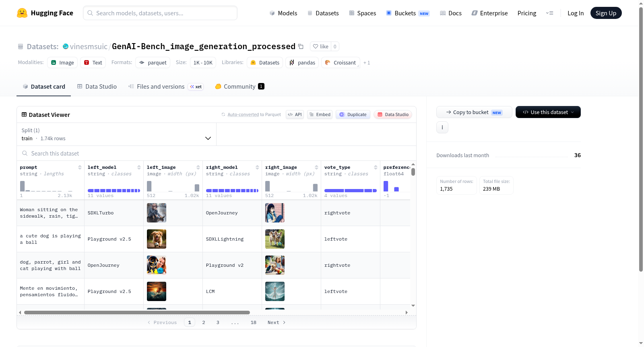Viewport: 644px width, 347px height.
Task: Click the Datasets library tag
Action: pyautogui.click(x=264, y=62)
